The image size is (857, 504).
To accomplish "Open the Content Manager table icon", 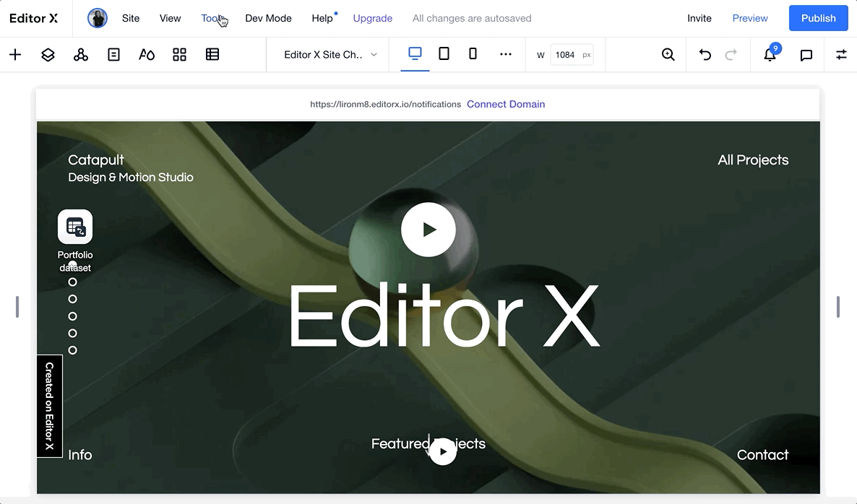I will click(212, 55).
